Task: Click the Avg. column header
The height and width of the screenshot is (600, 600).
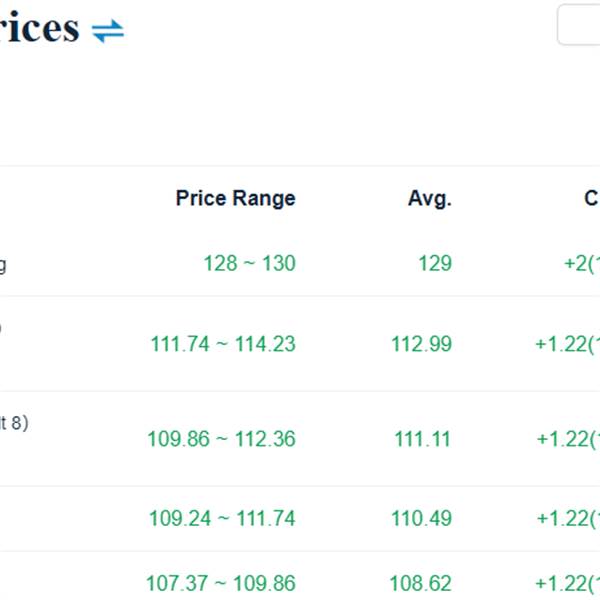Action: [x=430, y=198]
